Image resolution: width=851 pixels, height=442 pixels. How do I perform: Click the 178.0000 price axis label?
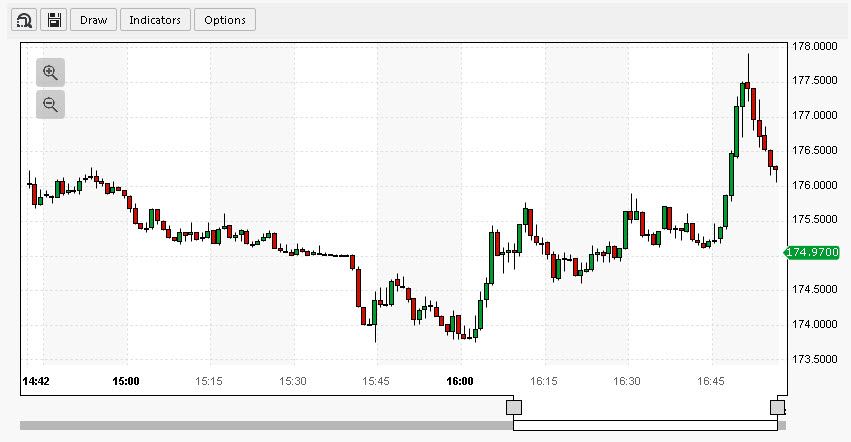(x=814, y=46)
